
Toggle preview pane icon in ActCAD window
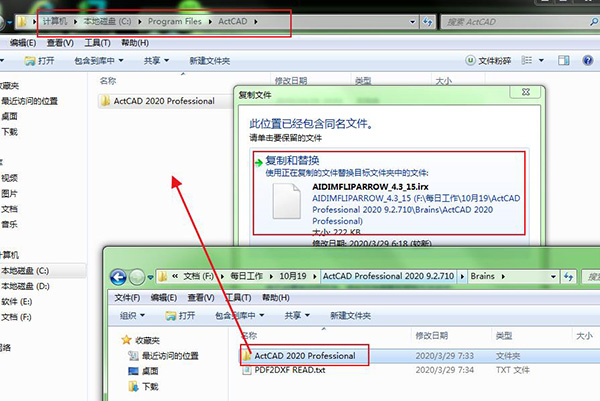pos(564,60)
